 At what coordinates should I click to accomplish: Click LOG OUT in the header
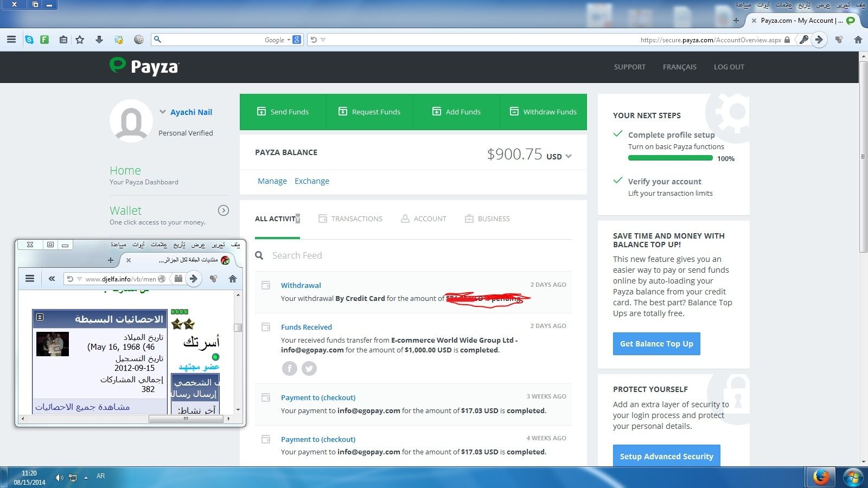pyautogui.click(x=729, y=67)
